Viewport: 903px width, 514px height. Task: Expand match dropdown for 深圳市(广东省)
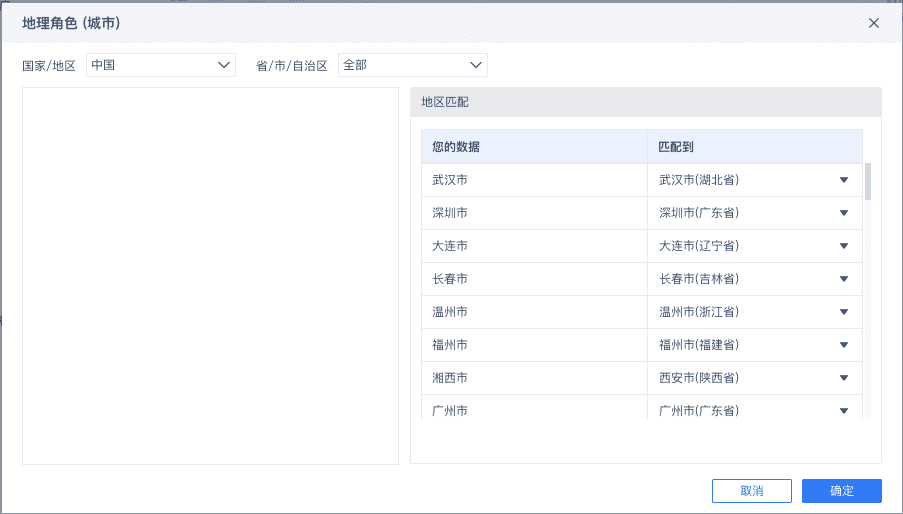843,213
